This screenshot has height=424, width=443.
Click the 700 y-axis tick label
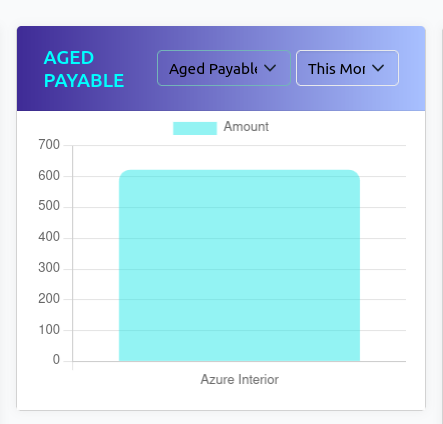click(49, 145)
